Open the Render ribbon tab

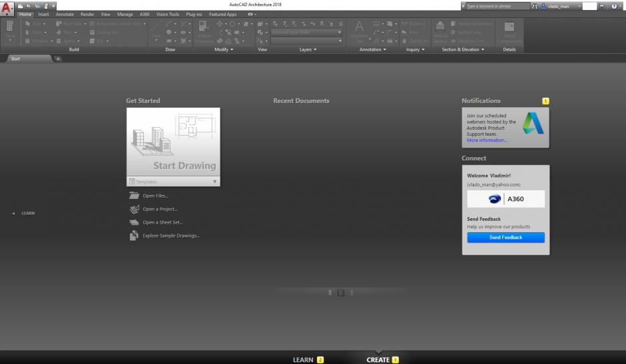[x=87, y=15]
